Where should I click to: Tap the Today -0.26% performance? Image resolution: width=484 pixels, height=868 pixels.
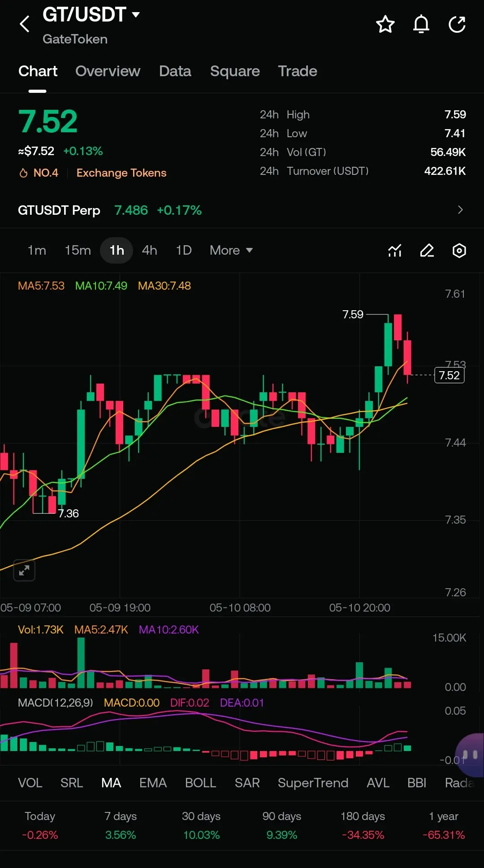tap(40, 825)
